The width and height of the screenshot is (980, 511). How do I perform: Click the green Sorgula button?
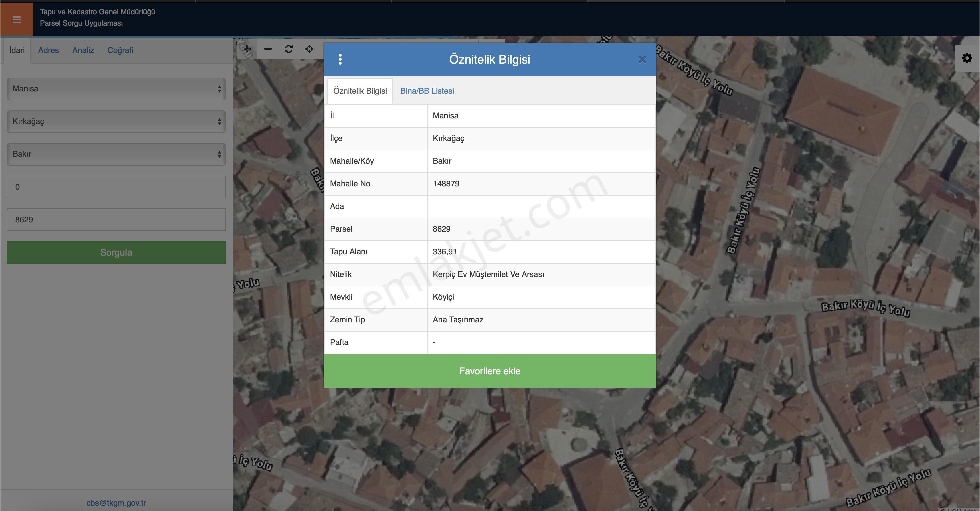[116, 252]
